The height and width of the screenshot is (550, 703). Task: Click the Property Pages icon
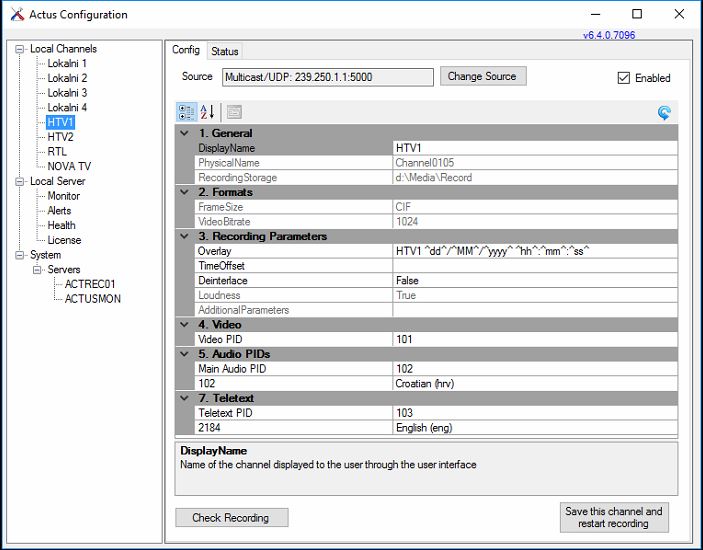(x=234, y=112)
